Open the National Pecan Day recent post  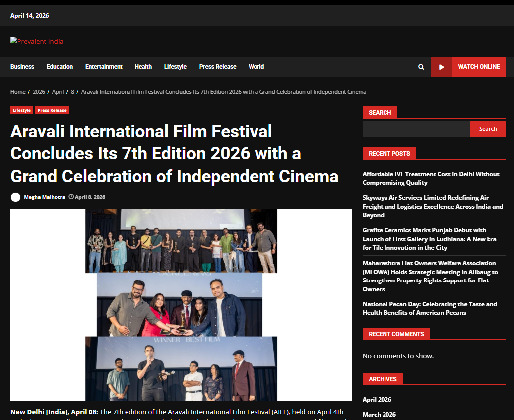(x=429, y=308)
